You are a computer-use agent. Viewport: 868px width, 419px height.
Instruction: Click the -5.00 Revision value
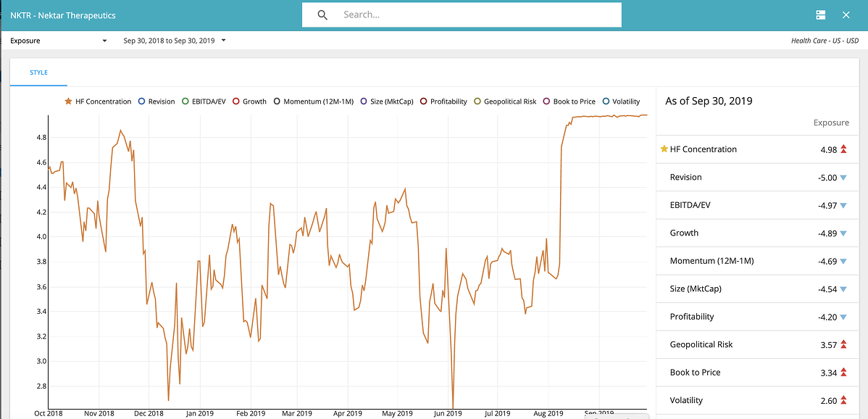827,177
